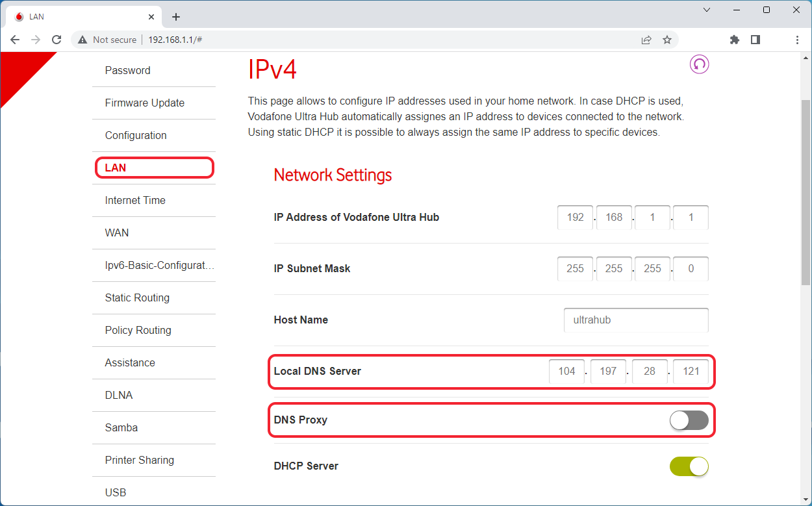Viewport: 812px width, 506px height.
Task: Open the tab search chevron
Action: [x=707, y=10]
